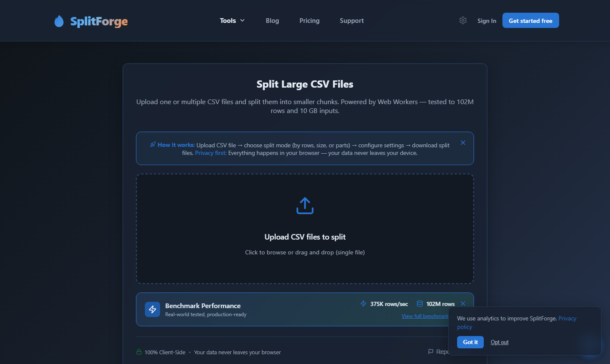The image size is (610, 364).
Task: Click 'Real-world tested, production-ready' text
Action: 206,314
